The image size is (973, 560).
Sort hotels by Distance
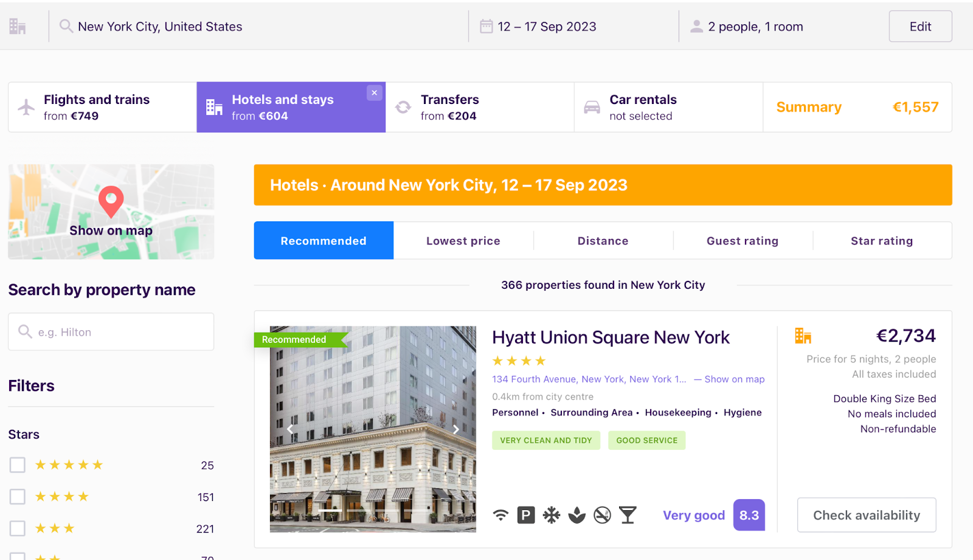603,241
